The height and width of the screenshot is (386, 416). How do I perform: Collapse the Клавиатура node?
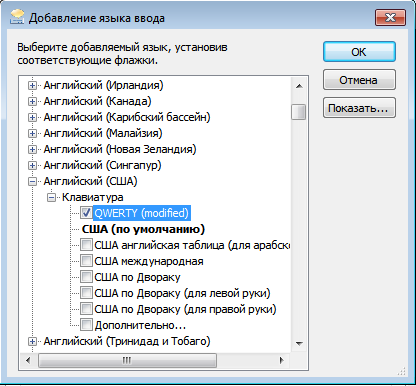coord(51,197)
